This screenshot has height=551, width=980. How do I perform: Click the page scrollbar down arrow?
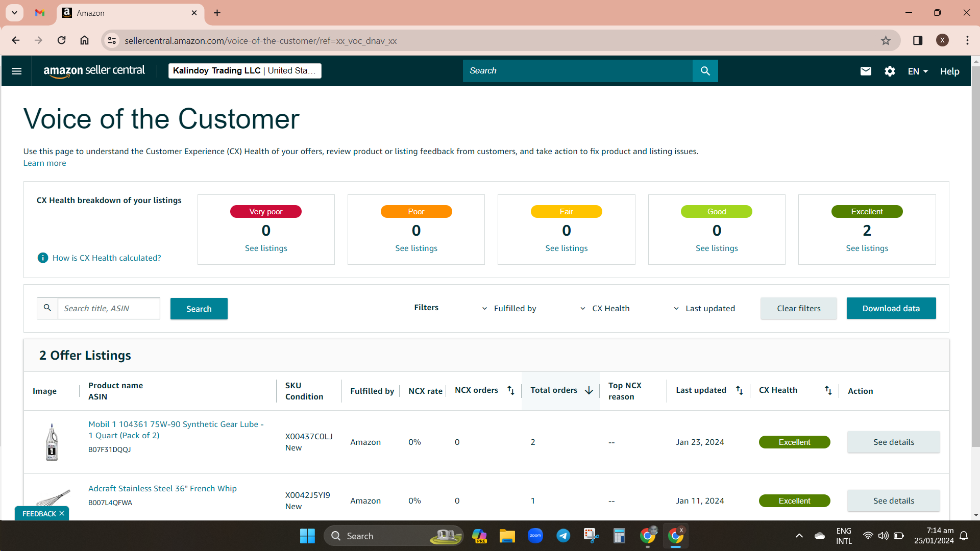click(976, 515)
